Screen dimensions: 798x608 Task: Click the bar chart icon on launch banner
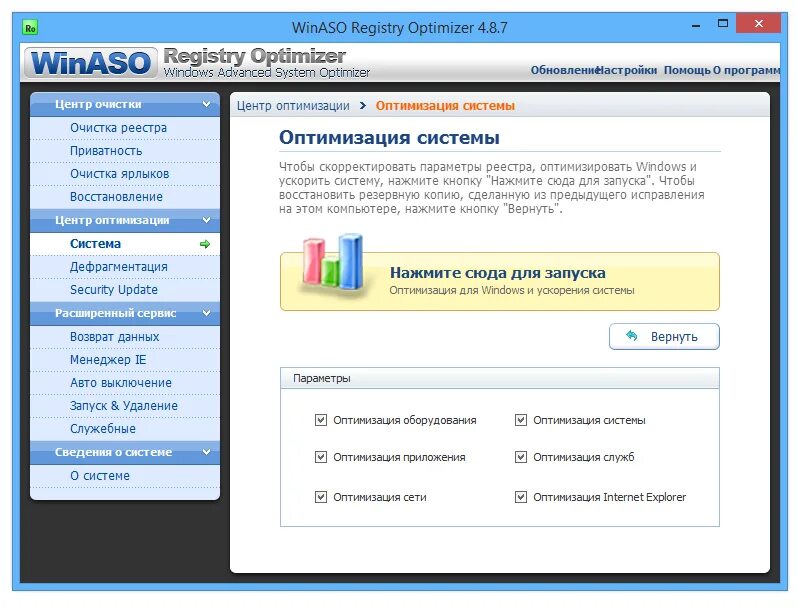[333, 265]
